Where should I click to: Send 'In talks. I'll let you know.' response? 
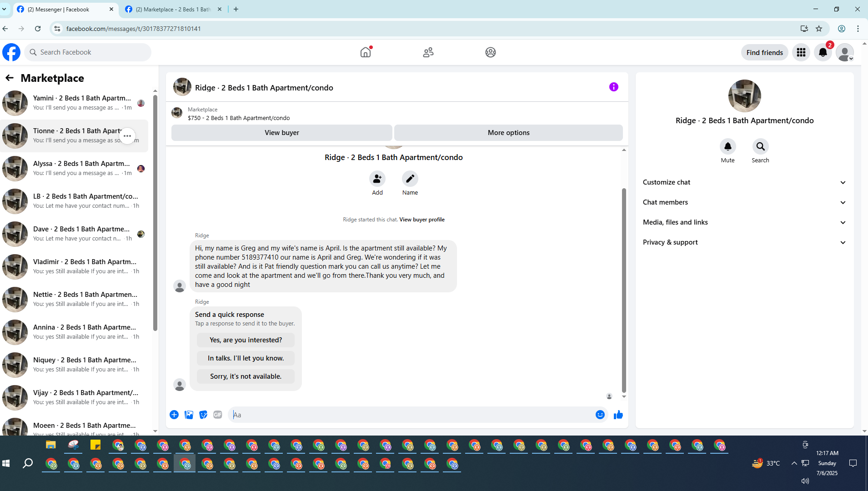[246, 358]
